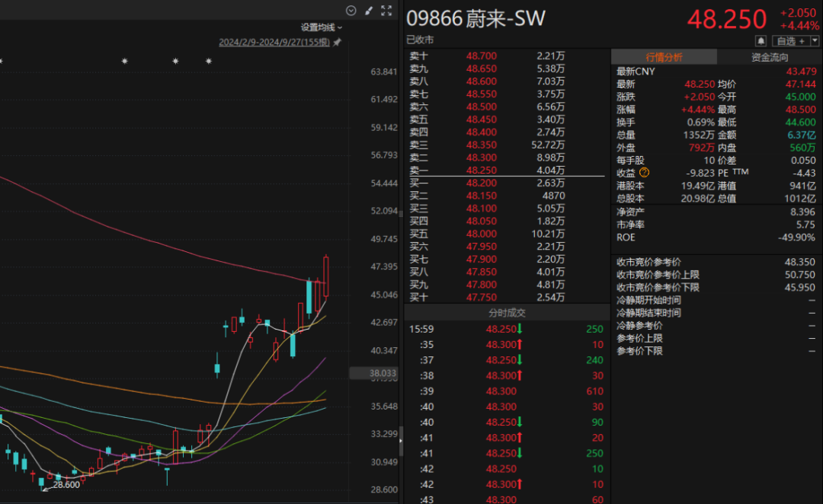Screen dimensions: 823x504
Task: Switch to the 资金流向 tab
Action: pyautogui.click(x=770, y=57)
